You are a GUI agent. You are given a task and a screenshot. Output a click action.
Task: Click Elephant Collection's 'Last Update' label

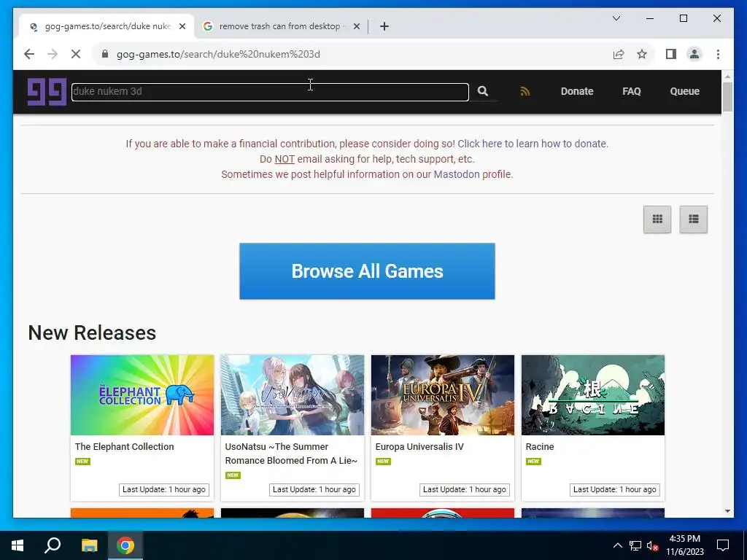pos(164,489)
